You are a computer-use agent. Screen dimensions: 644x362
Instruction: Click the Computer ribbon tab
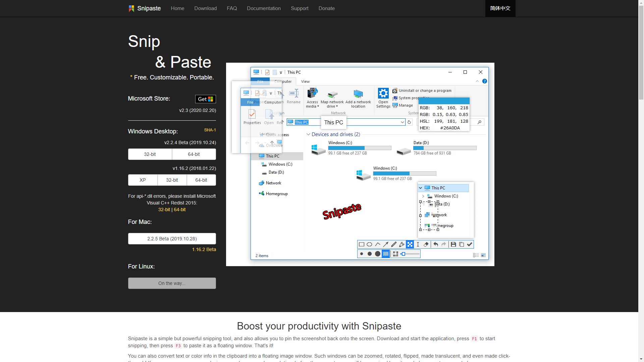point(282,81)
